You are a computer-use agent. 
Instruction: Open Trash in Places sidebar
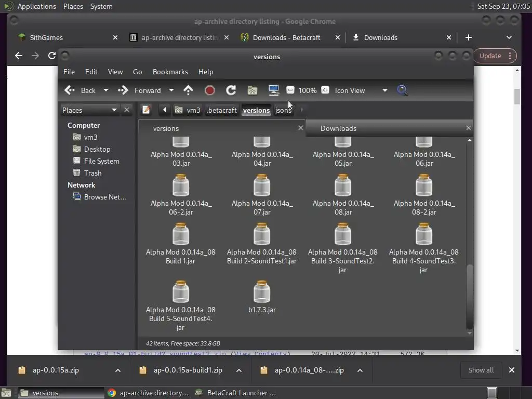(92, 173)
